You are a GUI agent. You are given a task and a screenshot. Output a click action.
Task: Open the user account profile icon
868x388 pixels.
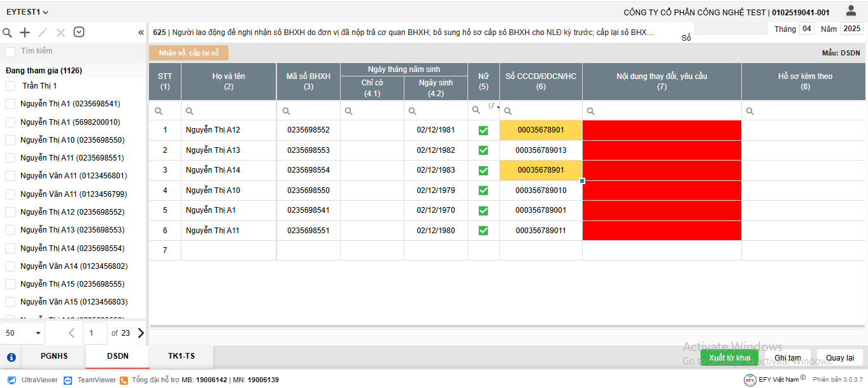(x=851, y=11)
